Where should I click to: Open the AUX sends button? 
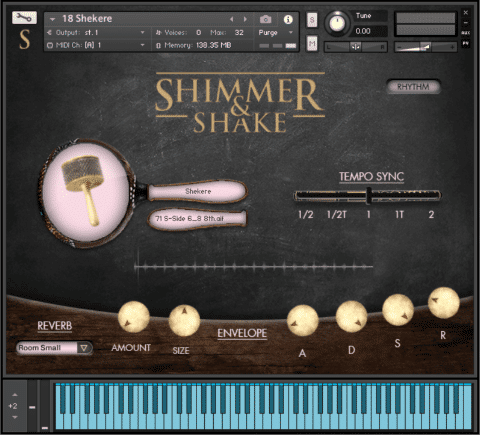pyautogui.click(x=466, y=33)
